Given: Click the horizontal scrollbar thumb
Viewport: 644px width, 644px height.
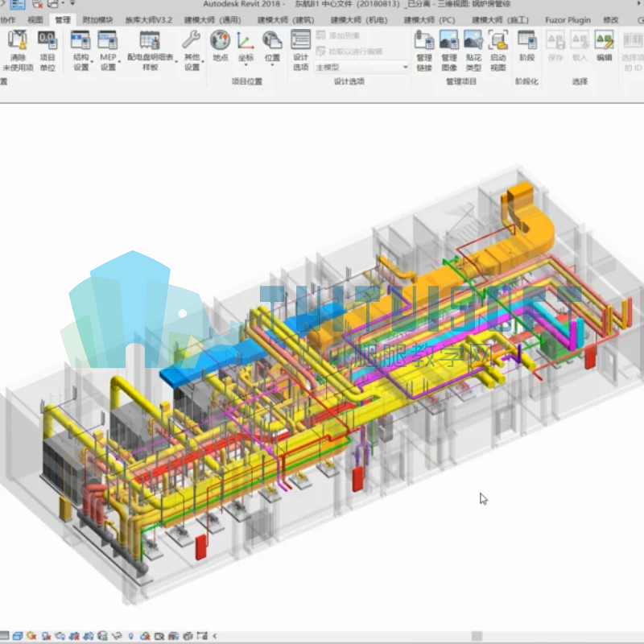Looking at the screenshot, I should coord(477,636).
